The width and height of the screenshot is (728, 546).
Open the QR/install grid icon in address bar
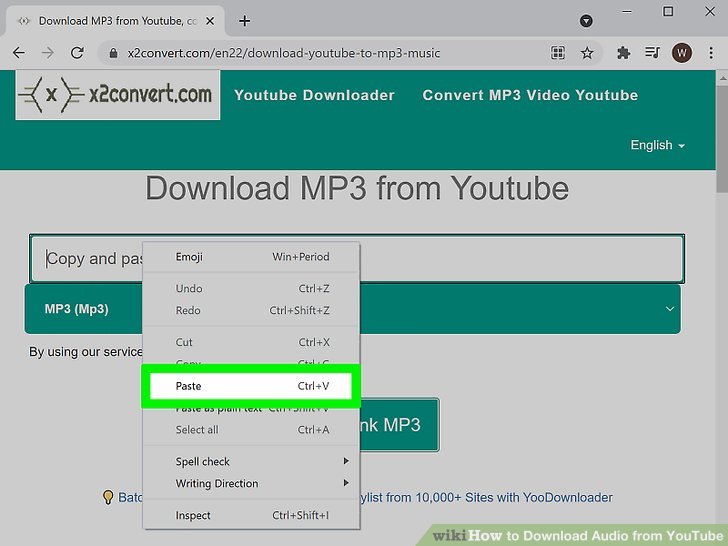[x=558, y=53]
